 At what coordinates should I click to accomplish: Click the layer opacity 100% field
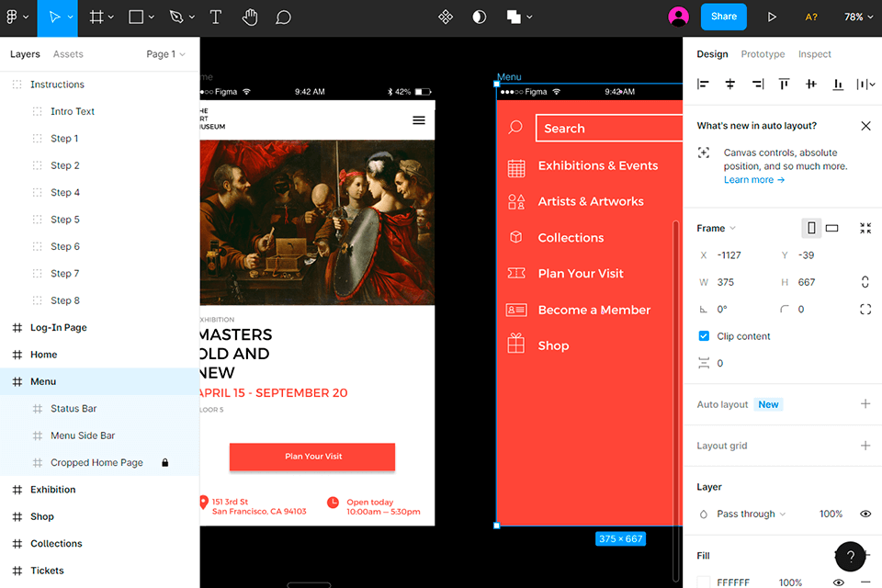[x=831, y=514]
